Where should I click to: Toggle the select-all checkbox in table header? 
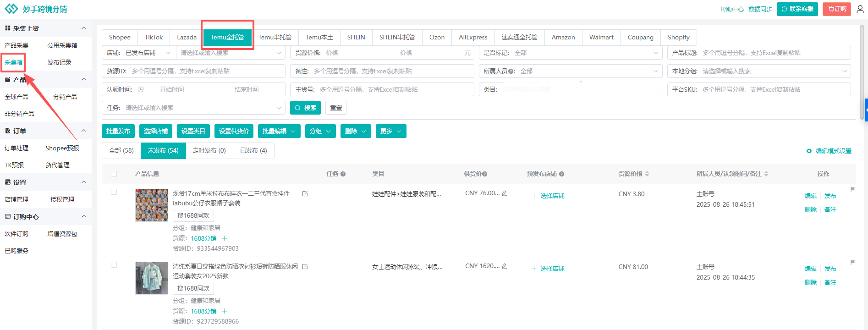point(114,174)
